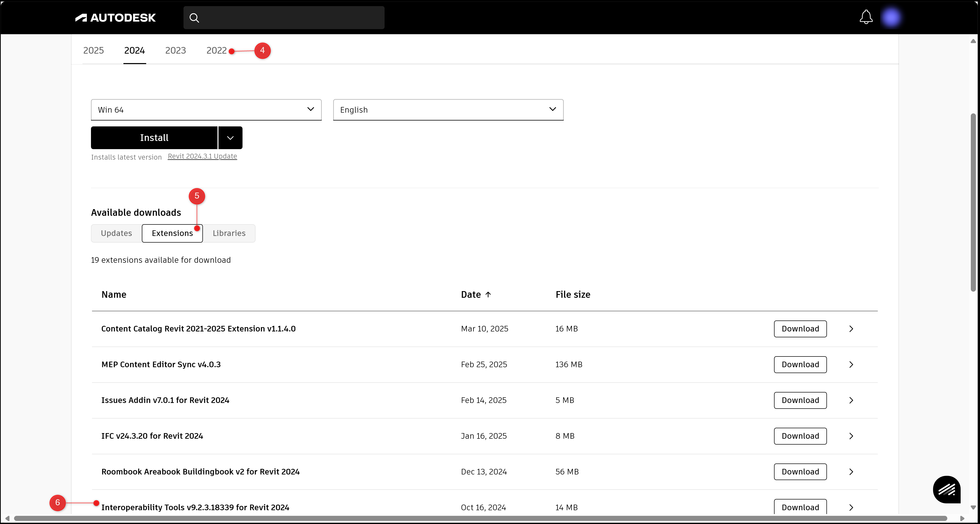Expand MEP Content Editor Sync chevron
Viewport: 980px width, 524px height.
point(851,365)
